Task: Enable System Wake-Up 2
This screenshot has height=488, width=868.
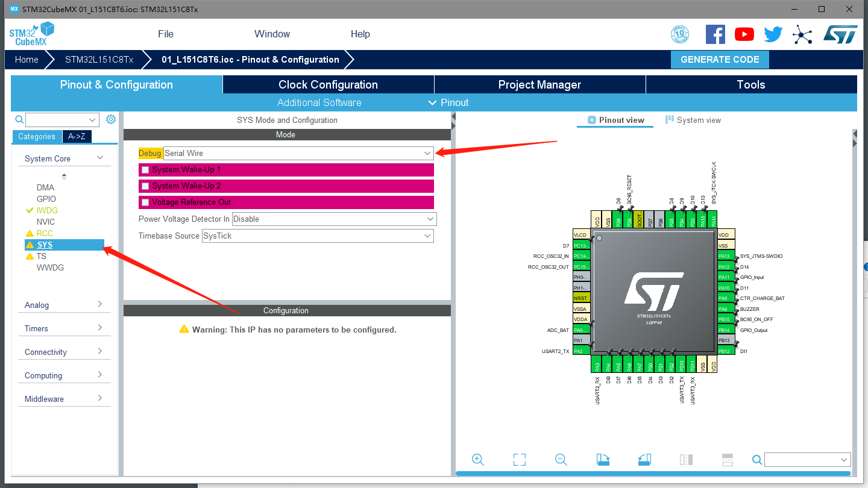Action: click(145, 186)
